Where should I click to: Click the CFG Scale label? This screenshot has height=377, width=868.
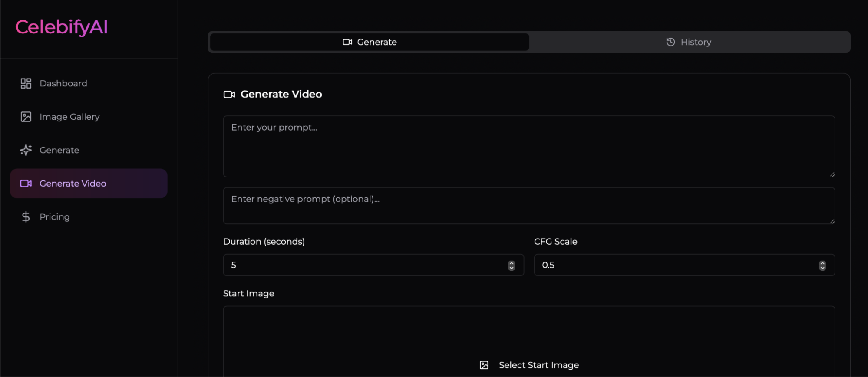coord(556,242)
